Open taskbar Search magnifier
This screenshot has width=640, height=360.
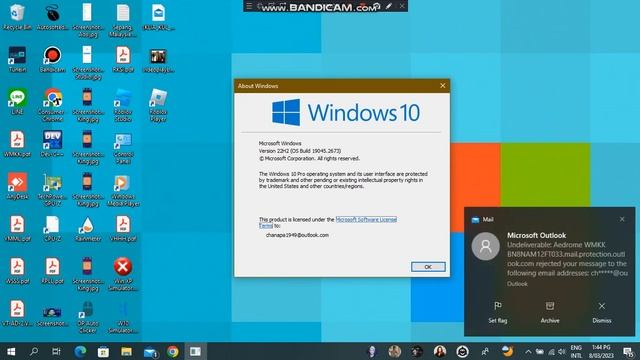(x=34, y=351)
